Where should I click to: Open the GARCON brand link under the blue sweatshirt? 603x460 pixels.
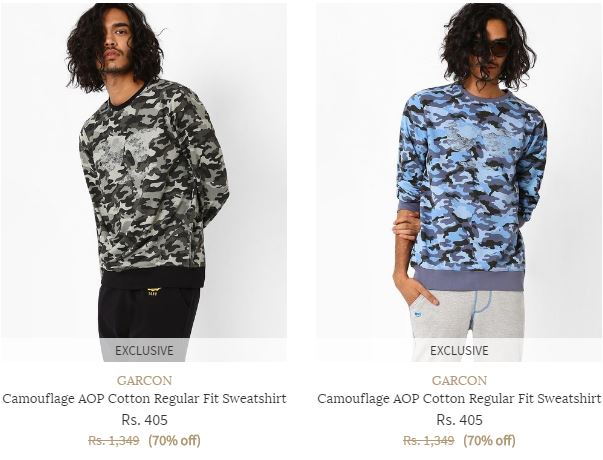coord(459,380)
